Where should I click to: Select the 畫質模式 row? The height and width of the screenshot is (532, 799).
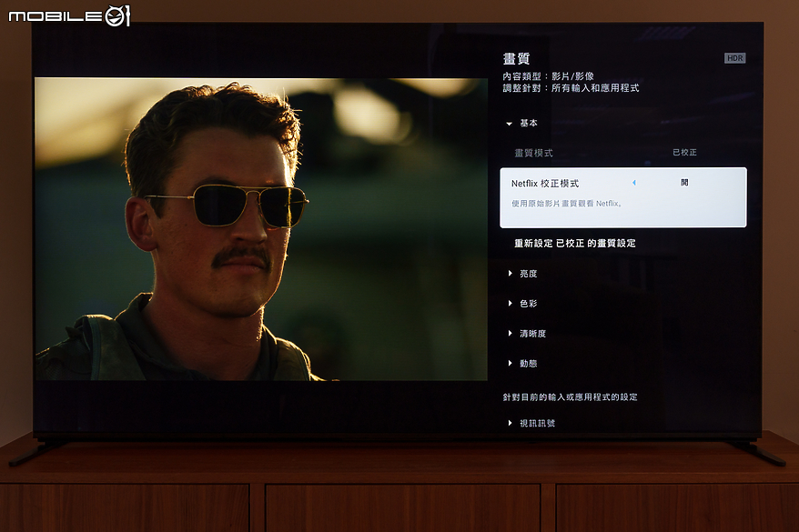(622, 153)
